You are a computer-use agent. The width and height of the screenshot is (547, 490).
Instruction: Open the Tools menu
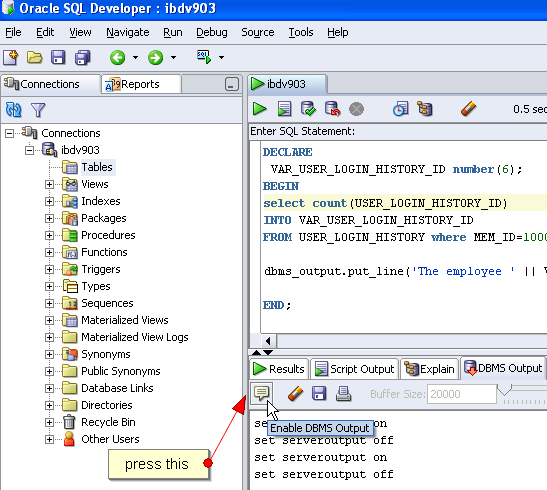click(301, 32)
